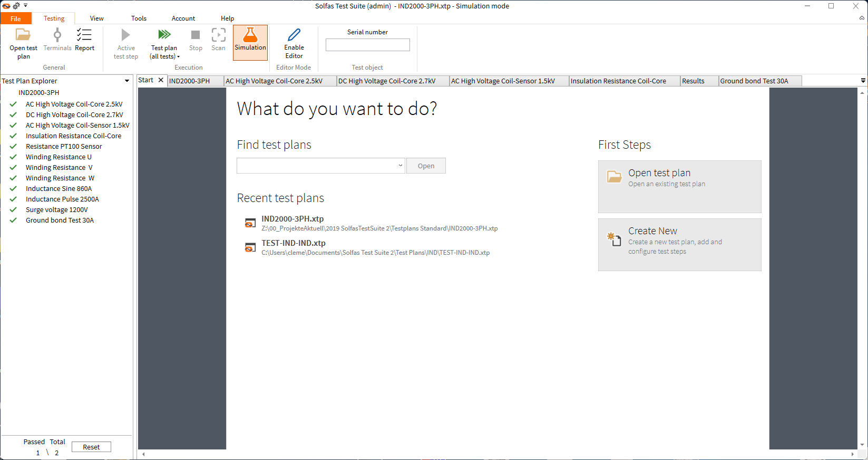Select the IND2000-3PH root tree node
Image resolution: width=868 pixels, height=460 pixels.
pyautogui.click(x=39, y=92)
